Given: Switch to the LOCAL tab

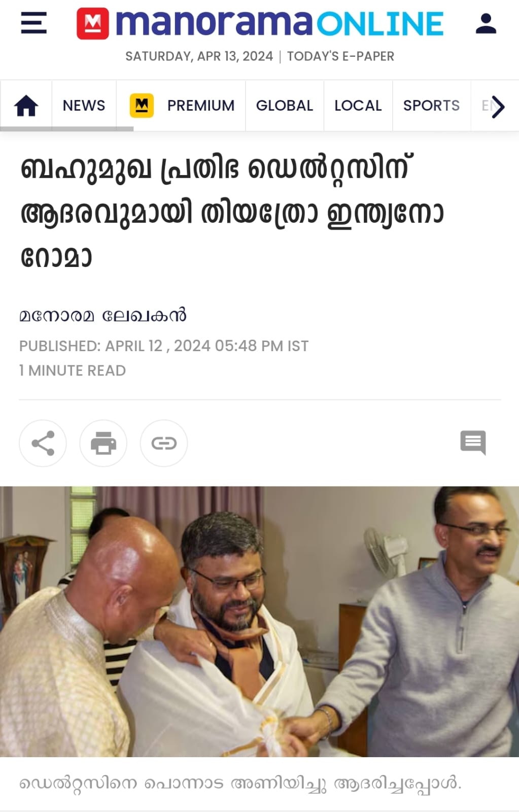Looking at the screenshot, I should point(358,106).
